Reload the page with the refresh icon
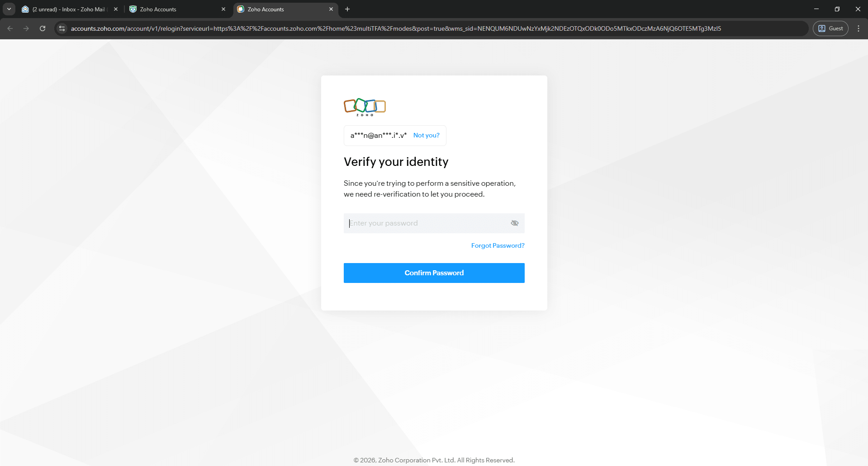Viewport: 868px width, 466px height. tap(43, 28)
